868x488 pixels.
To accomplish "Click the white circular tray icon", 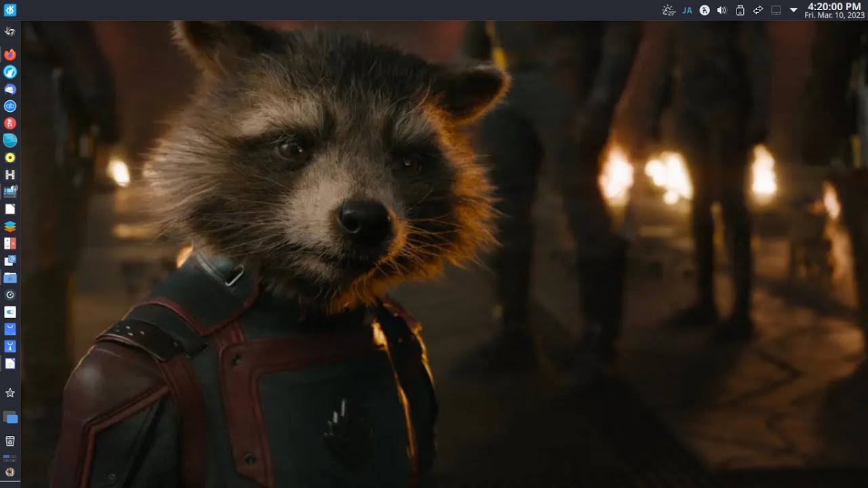I will click(x=705, y=10).
